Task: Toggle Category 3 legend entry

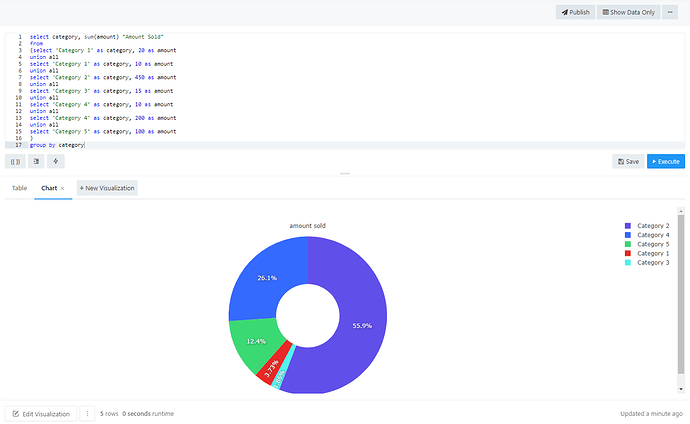Action: tap(647, 263)
